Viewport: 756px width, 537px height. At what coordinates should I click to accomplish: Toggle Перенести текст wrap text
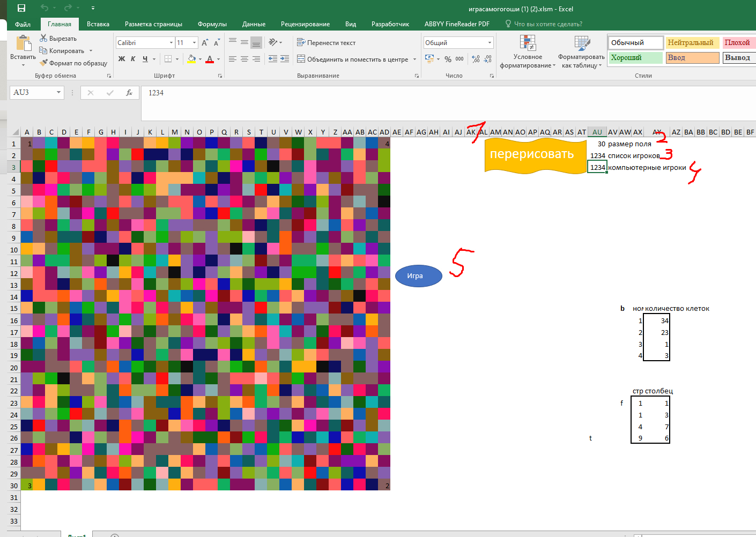point(326,42)
